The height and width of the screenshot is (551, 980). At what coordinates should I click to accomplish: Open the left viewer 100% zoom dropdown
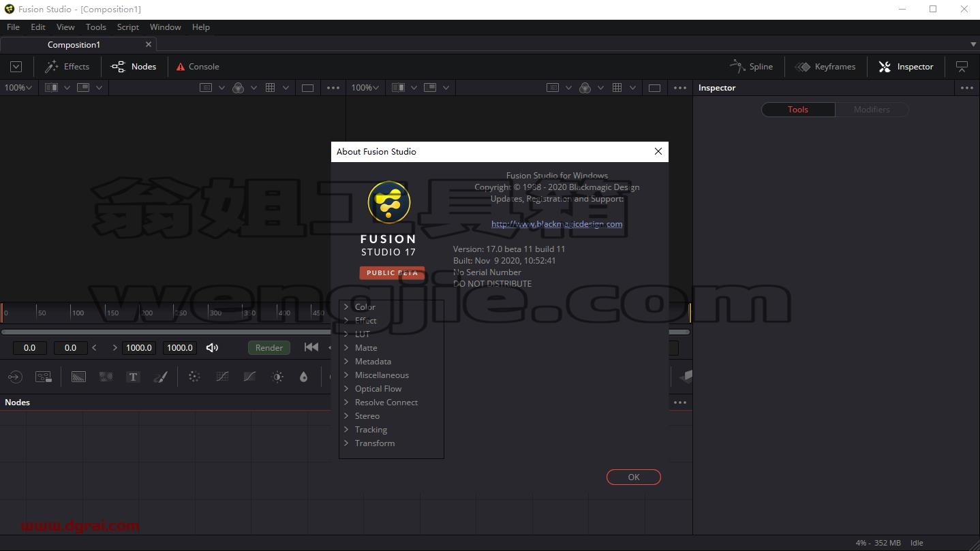(18, 87)
